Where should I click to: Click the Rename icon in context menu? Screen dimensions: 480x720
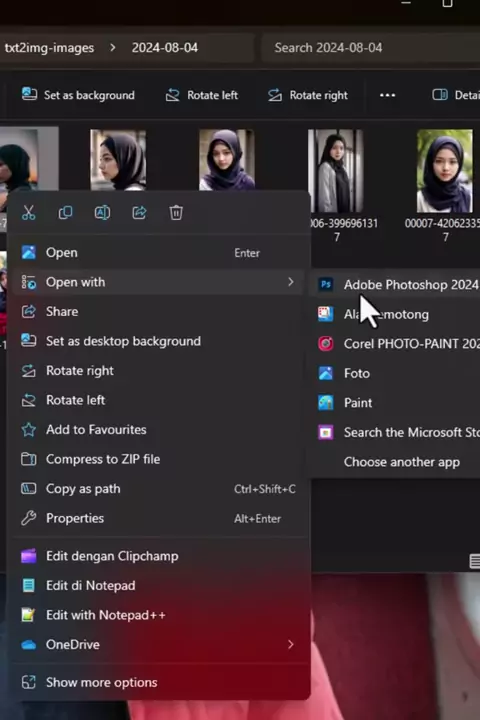coord(102,213)
